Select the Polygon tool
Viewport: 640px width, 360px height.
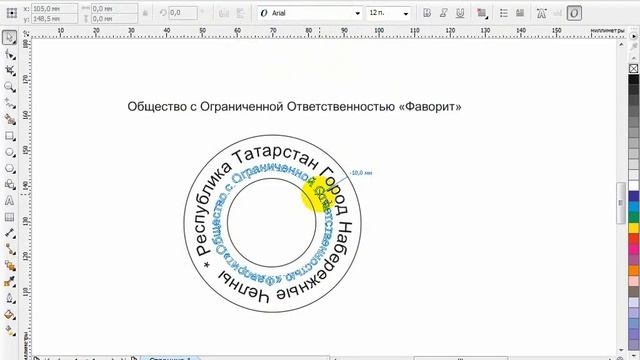click(9, 169)
